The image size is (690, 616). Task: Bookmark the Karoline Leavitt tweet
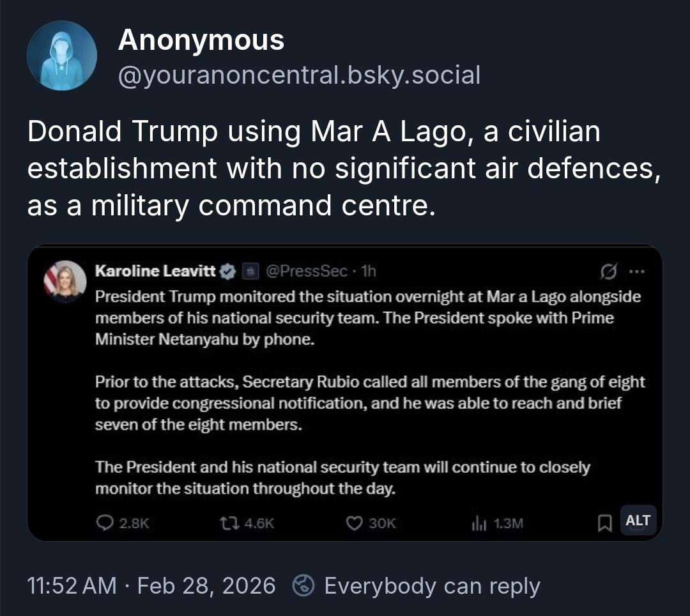click(x=604, y=524)
